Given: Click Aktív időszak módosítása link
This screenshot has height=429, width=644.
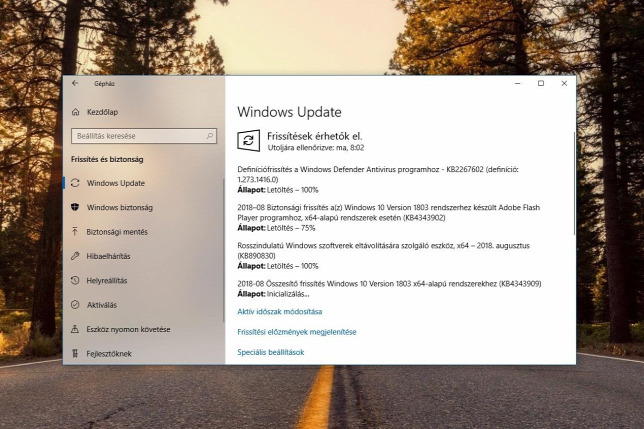Looking at the screenshot, I should coord(280,312).
